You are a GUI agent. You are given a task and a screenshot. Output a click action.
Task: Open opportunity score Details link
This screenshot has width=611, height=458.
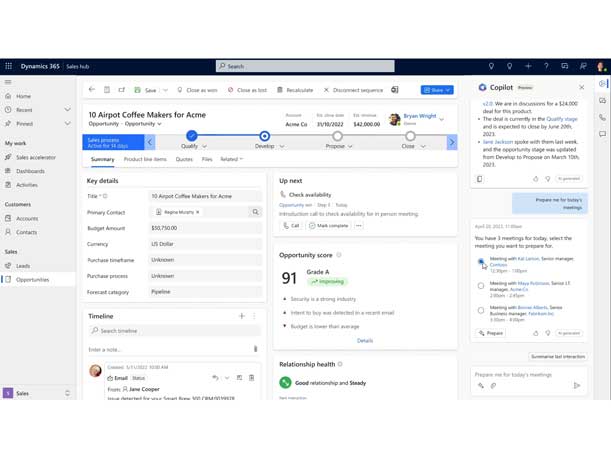365,340
